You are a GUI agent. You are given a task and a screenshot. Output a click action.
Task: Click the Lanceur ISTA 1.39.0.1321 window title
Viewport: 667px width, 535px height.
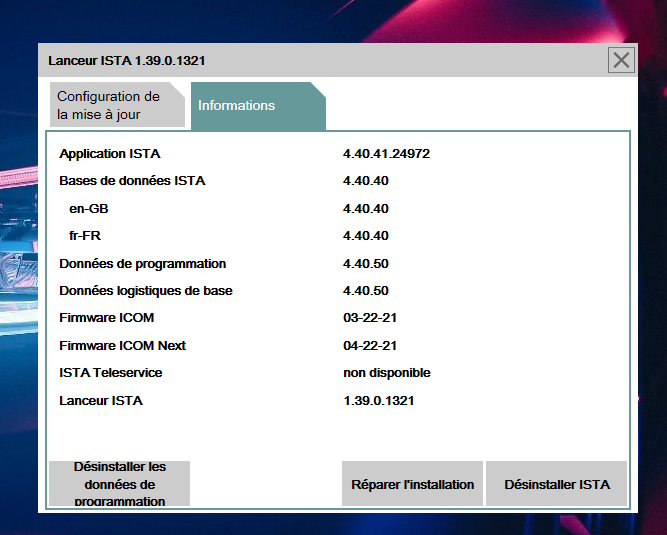click(x=126, y=60)
